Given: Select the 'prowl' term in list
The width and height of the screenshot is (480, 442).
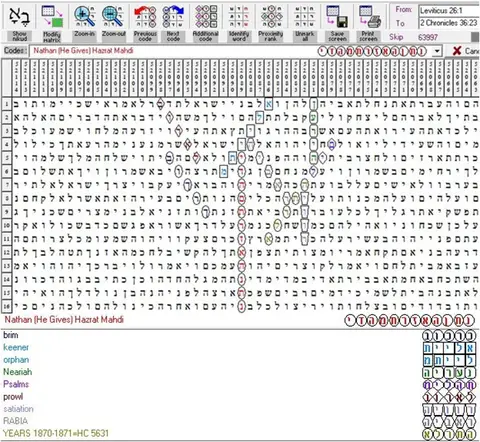Looking at the screenshot, I should point(13,397).
